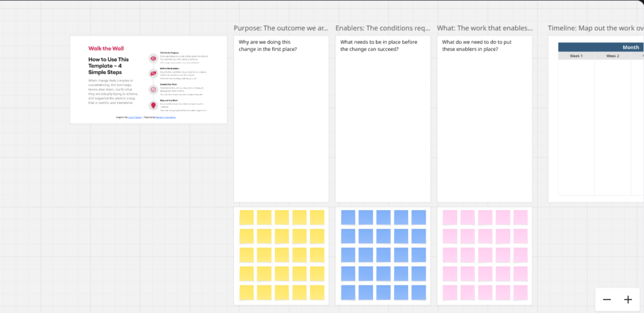This screenshot has height=313, width=644.
Task: Click the checkmark circle icon for step three
Action: pos(153,90)
